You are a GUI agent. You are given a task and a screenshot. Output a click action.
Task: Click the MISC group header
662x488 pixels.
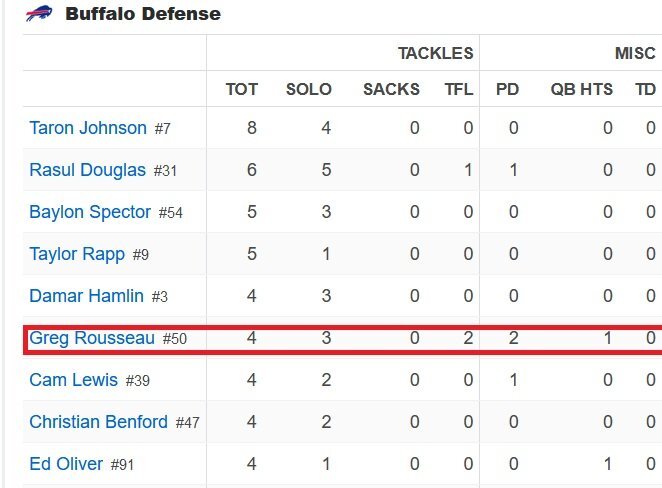(x=635, y=54)
